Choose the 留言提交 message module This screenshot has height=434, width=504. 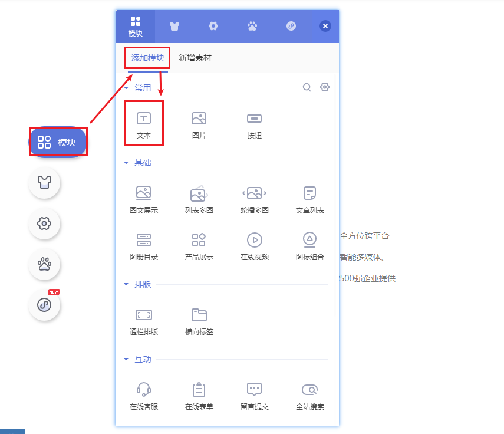[x=254, y=396]
